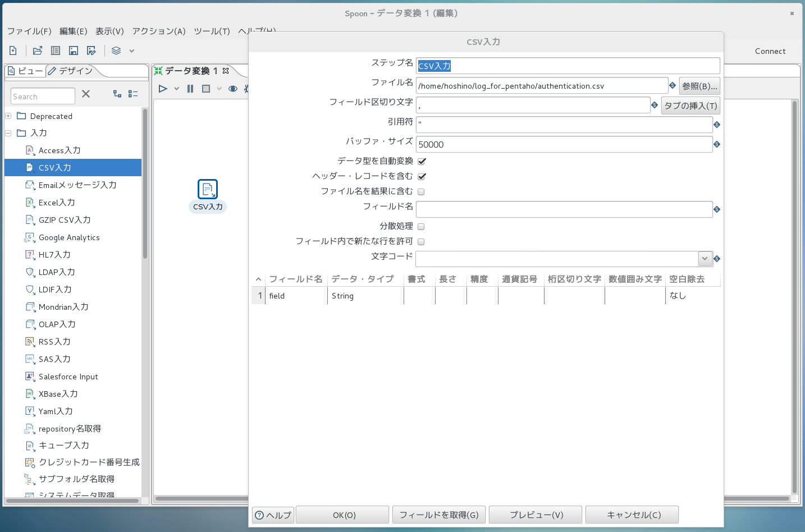
Task: Click the open file toolbar icon
Action: tap(38, 51)
